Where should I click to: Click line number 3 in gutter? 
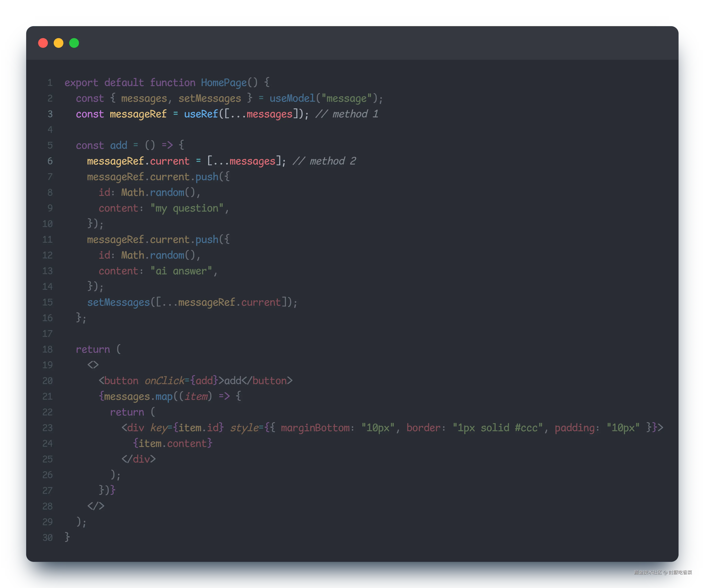point(50,114)
